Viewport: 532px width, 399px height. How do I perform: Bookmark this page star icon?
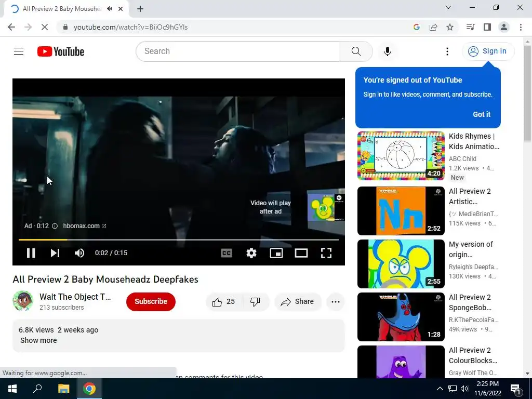pos(450,27)
